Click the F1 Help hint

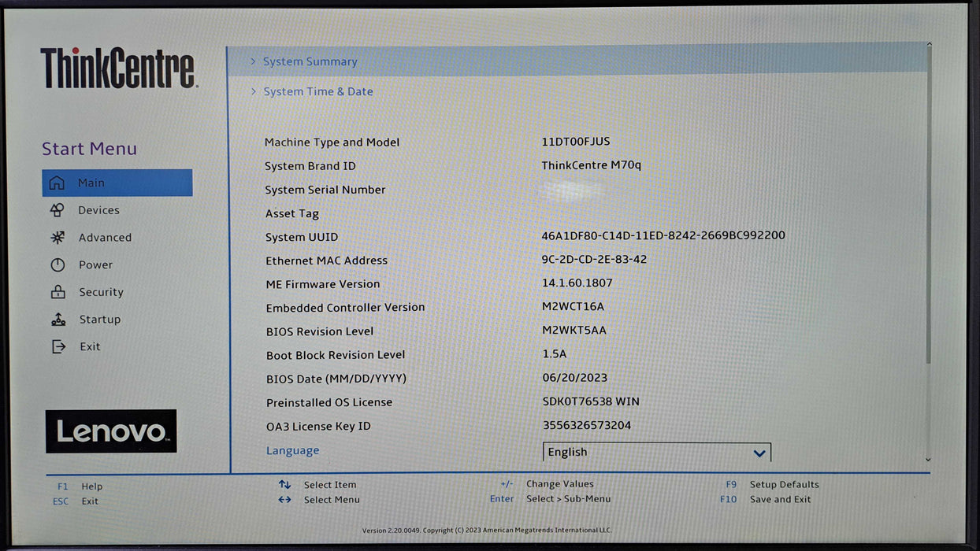coord(80,486)
